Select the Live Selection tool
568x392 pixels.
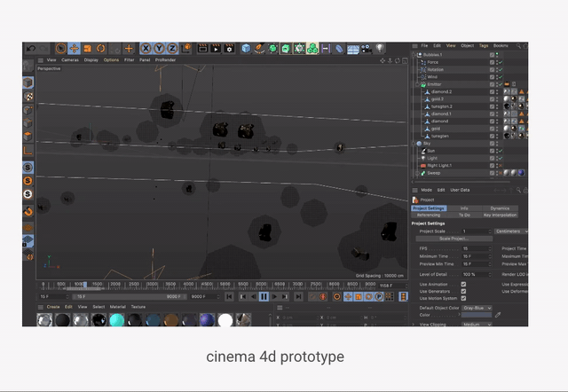click(x=61, y=48)
